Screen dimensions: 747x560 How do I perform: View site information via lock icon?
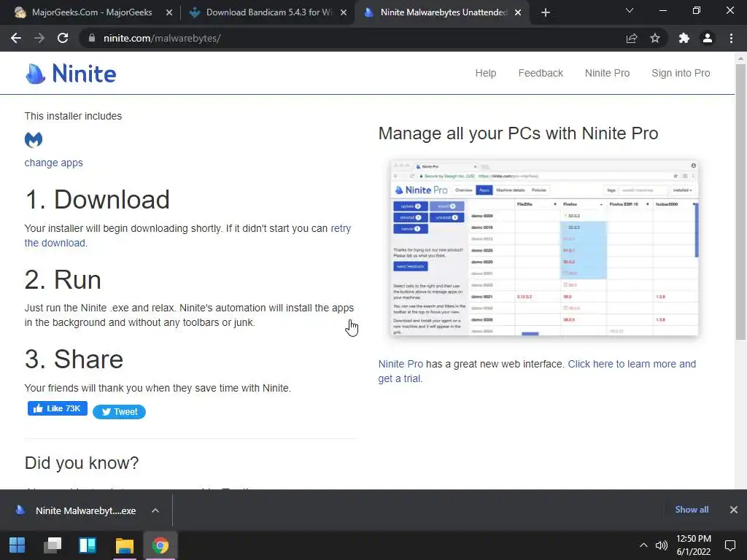91,38
